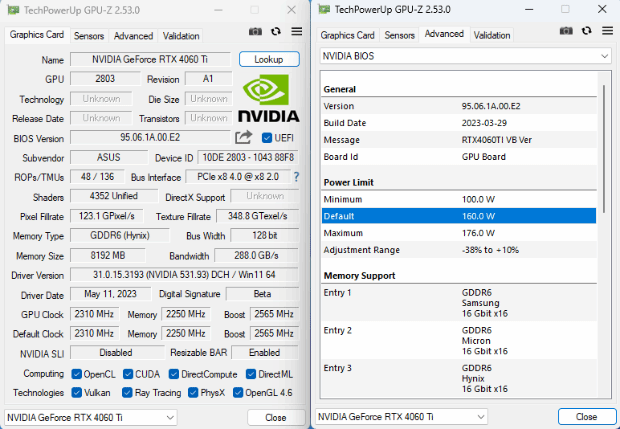The height and width of the screenshot is (429, 620).
Task: Open Sensors tab in right window
Action: tap(400, 35)
